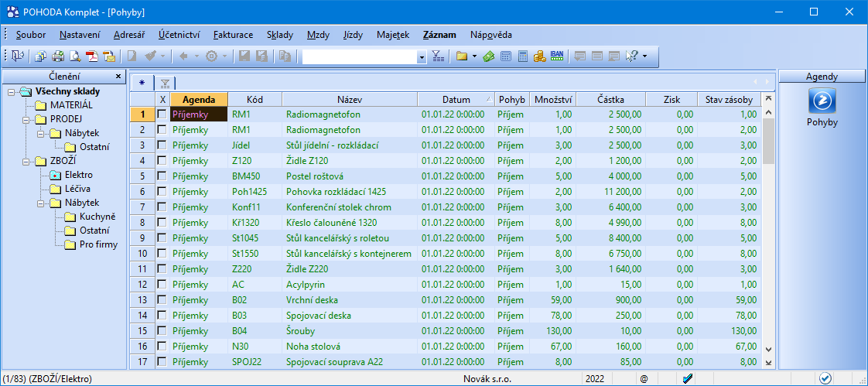This screenshot has height=386, width=868.
Task: Export to PDF via the PDF icon
Action: (91, 56)
